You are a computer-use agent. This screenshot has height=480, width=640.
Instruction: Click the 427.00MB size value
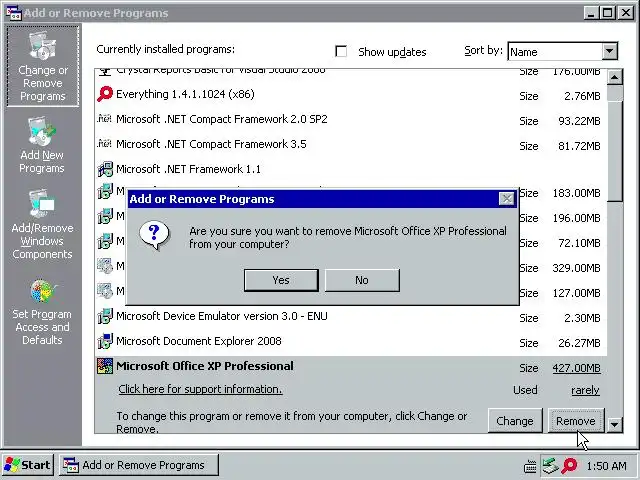576,368
